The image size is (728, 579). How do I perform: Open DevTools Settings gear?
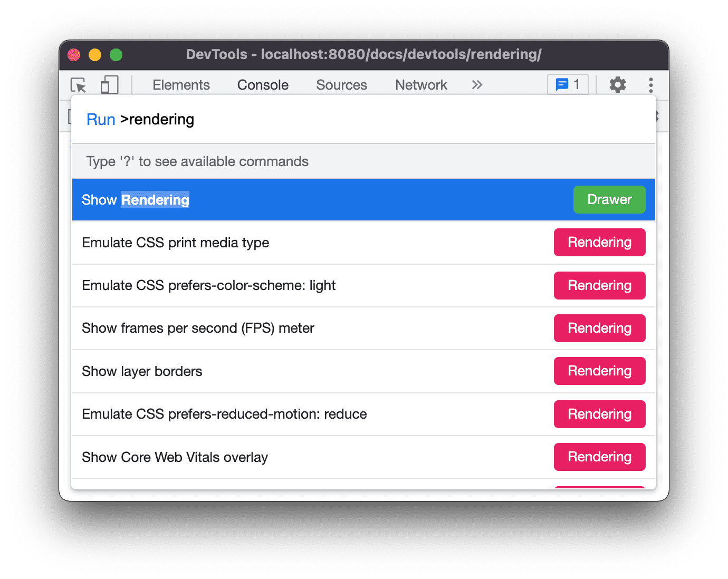[x=617, y=84]
